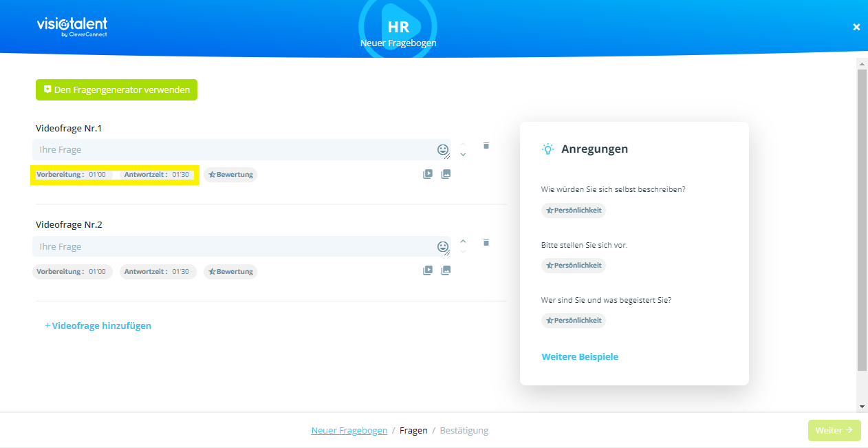Attach an image to Videofrage Nr.2

pos(446,271)
